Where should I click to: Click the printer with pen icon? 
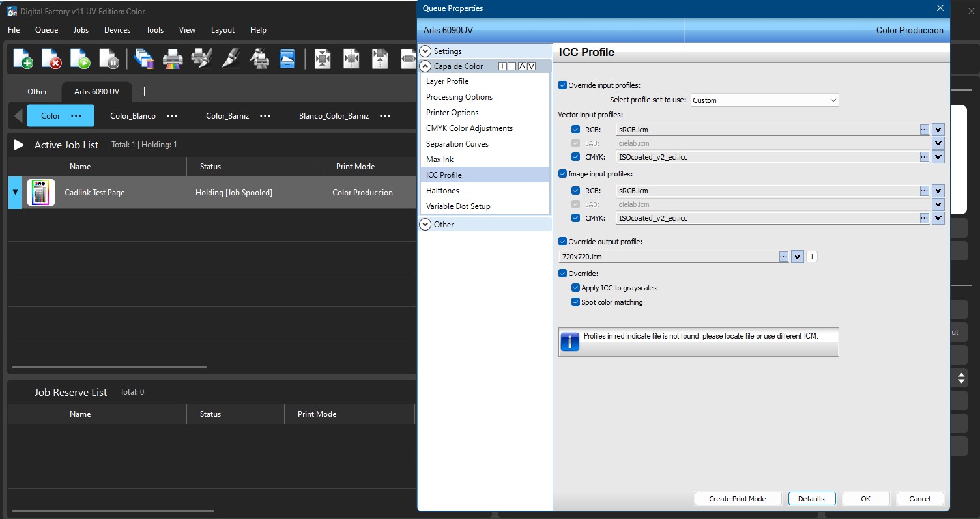[x=201, y=59]
